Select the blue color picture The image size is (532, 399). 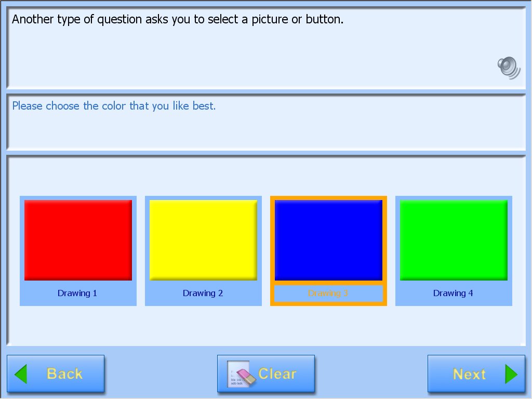point(328,240)
